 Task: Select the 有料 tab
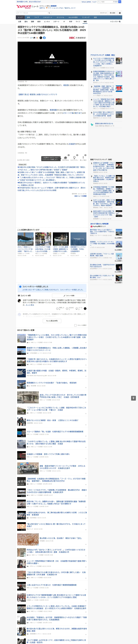pyautogui.click(x=95, y=17)
